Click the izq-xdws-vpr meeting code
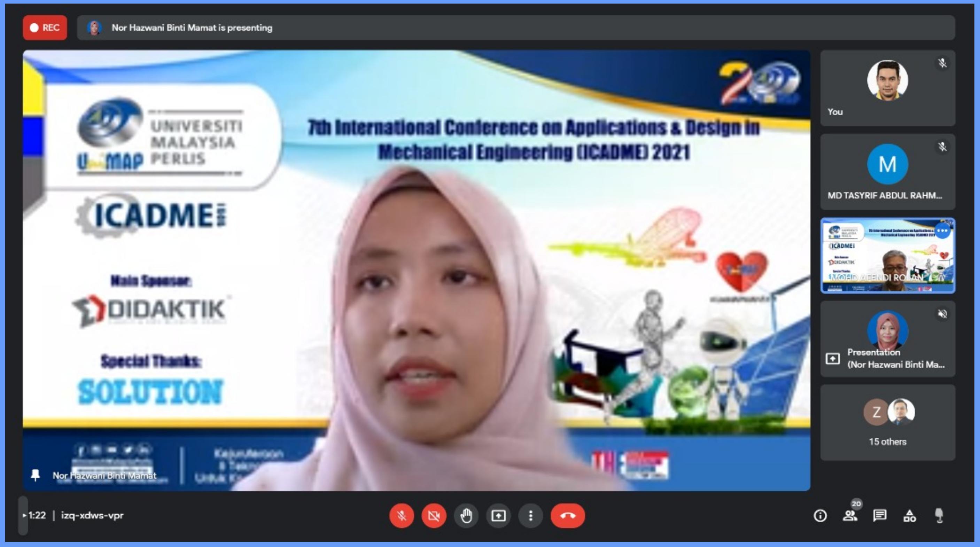 pos(92,515)
